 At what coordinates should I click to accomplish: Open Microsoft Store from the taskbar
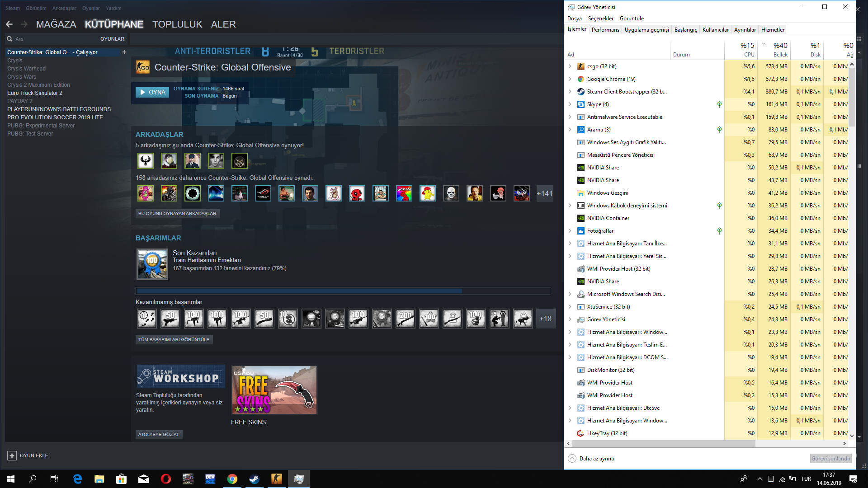122,479
